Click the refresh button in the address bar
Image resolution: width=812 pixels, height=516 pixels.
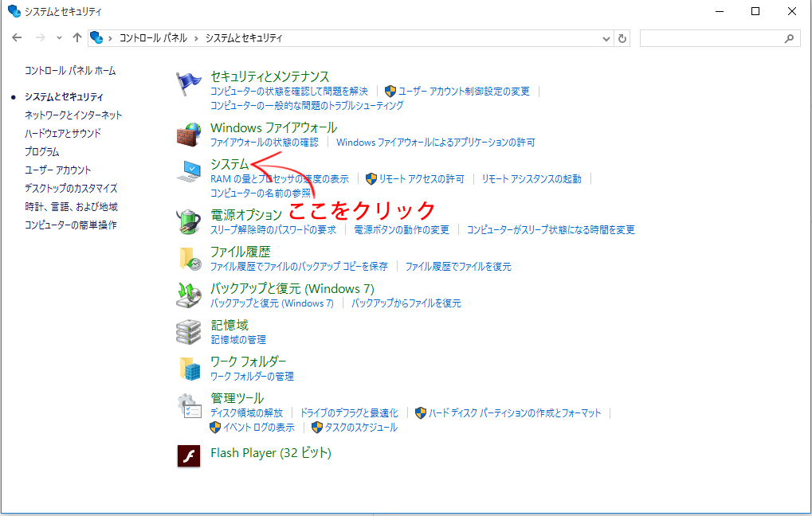(622, 37)
